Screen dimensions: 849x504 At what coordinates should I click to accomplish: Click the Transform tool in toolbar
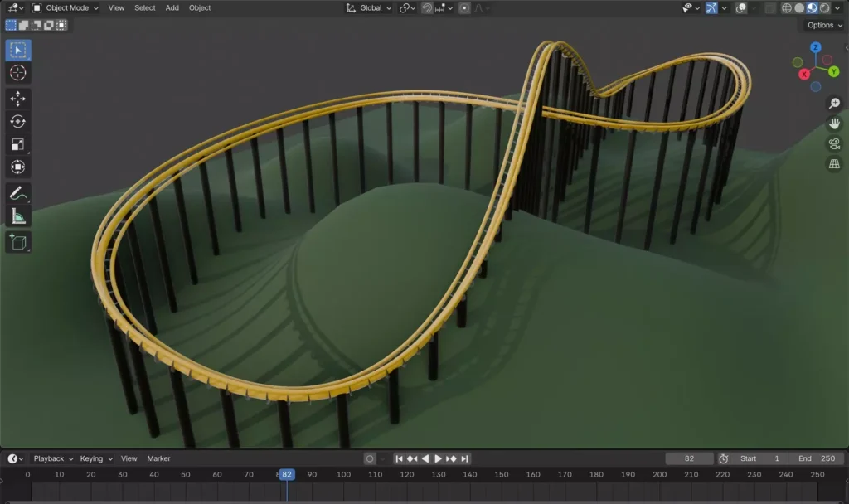pyautogui.click(x=17, y=167)
